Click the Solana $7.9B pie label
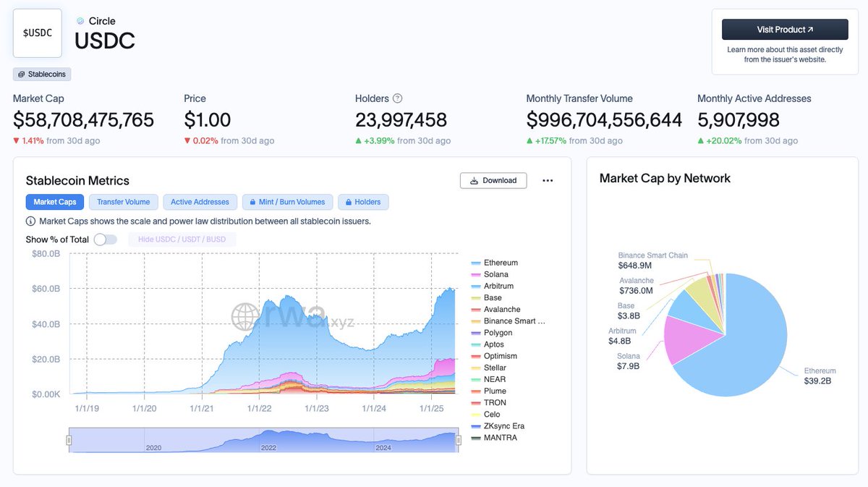Screen dimensions: 868x487 pos(628,361)
